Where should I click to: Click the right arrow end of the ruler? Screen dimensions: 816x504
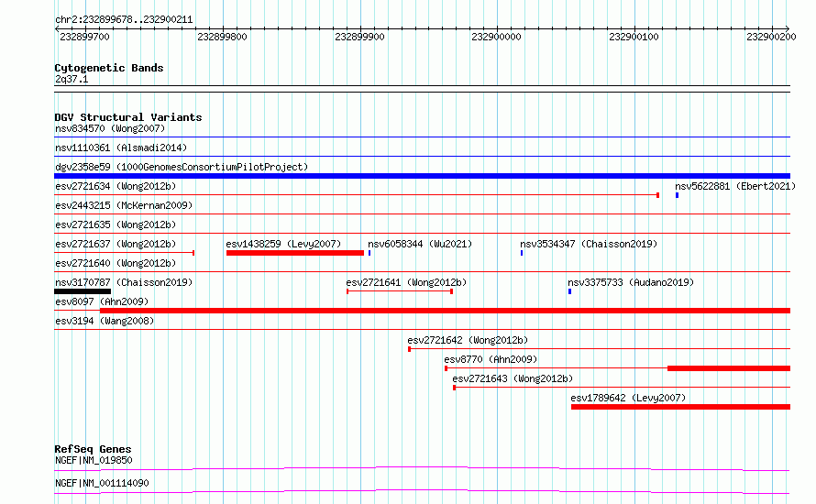click(788, 28)
